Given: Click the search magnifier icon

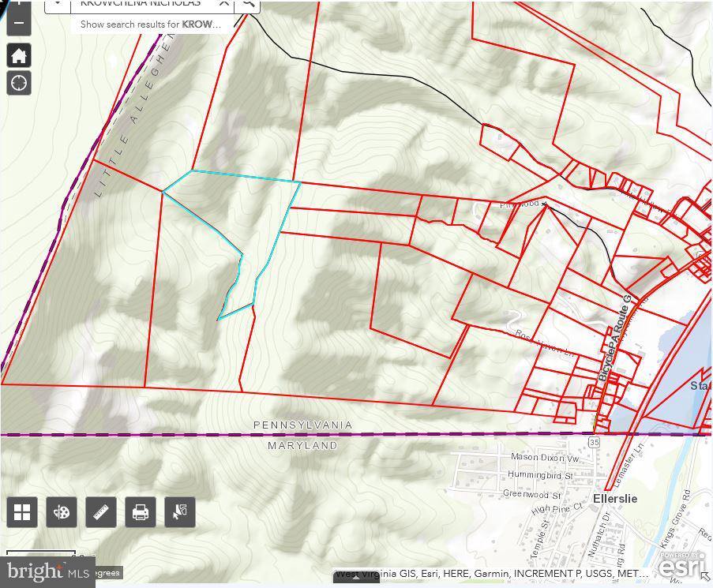Looking at the screenshot, I should (248, 3).
